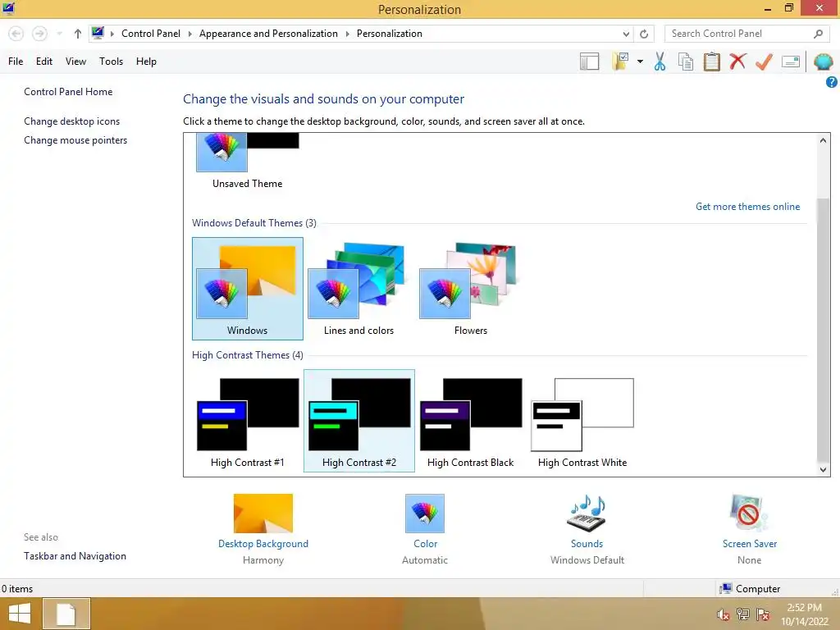Select High Contrast White theme
The image size is (840, 630).
click(x=582, y=421)
